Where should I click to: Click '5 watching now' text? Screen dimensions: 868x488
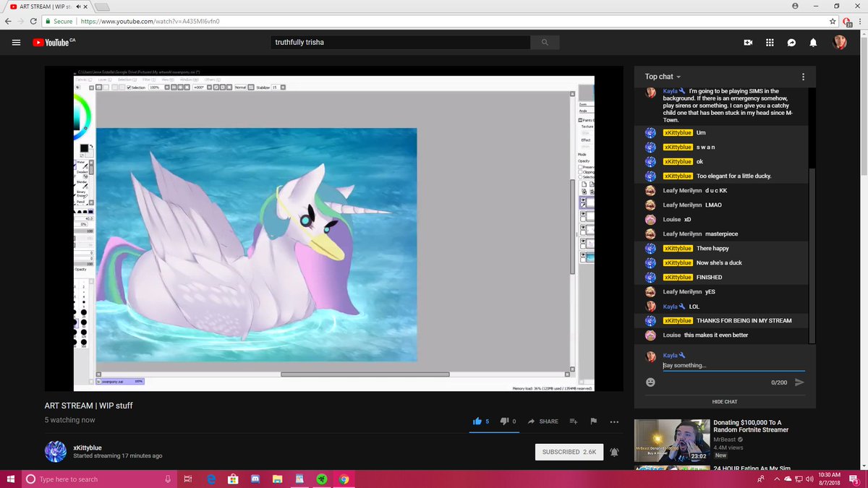69,420
